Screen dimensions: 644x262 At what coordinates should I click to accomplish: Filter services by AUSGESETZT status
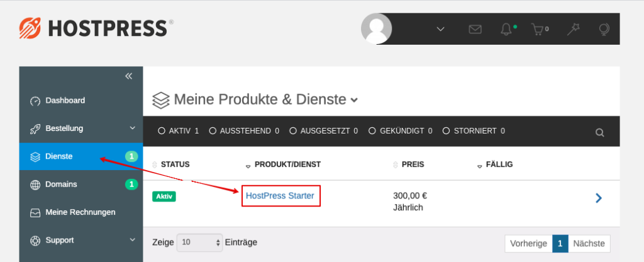[324, 131]
